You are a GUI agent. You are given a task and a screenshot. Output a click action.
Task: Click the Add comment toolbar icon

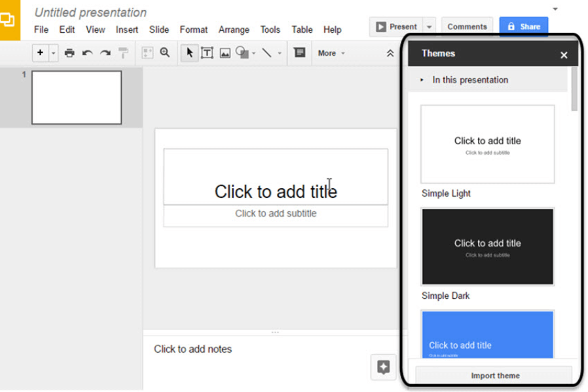click(x=299, y=53)
